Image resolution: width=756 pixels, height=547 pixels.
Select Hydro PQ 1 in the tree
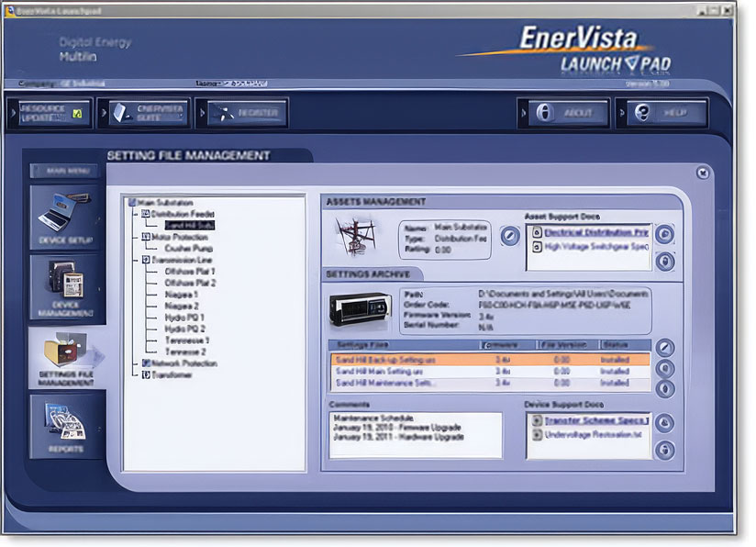[x=184, y=318]
